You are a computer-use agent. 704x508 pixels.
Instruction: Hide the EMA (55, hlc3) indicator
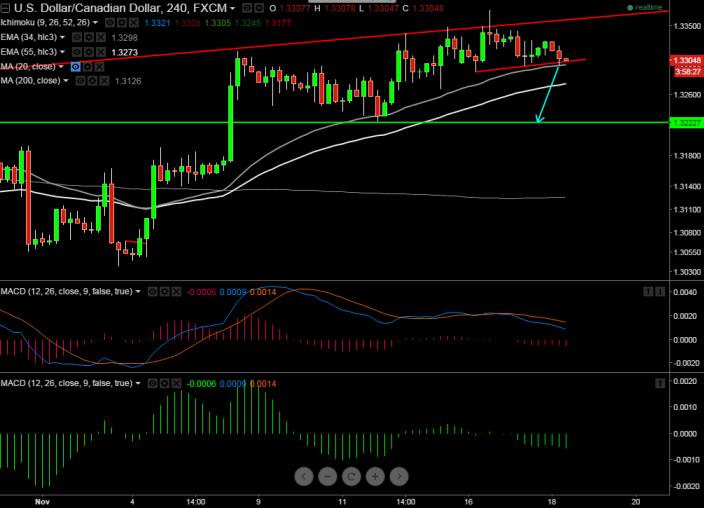pyautogui.click(x=77, y=52)
